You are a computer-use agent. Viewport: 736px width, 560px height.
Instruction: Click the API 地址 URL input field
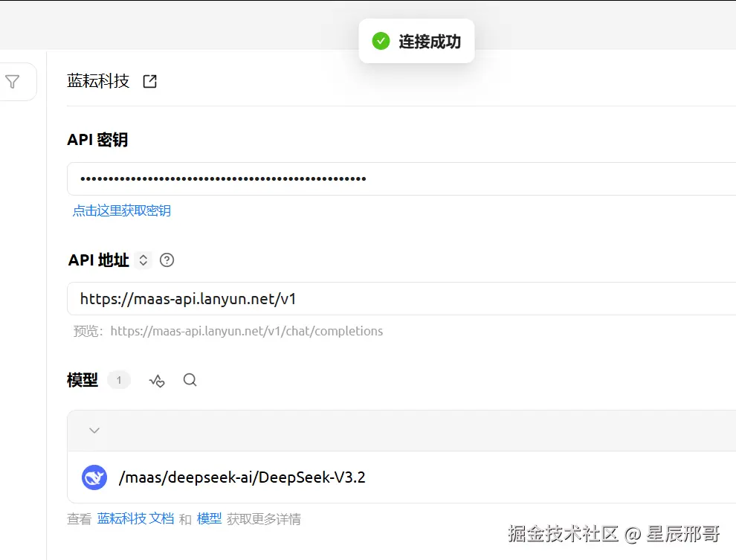click(x=401, y=298)
